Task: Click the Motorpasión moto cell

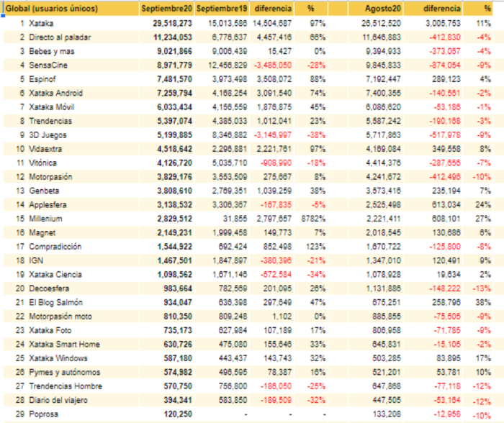Action: pyautogui.click(x=60, y=317)
